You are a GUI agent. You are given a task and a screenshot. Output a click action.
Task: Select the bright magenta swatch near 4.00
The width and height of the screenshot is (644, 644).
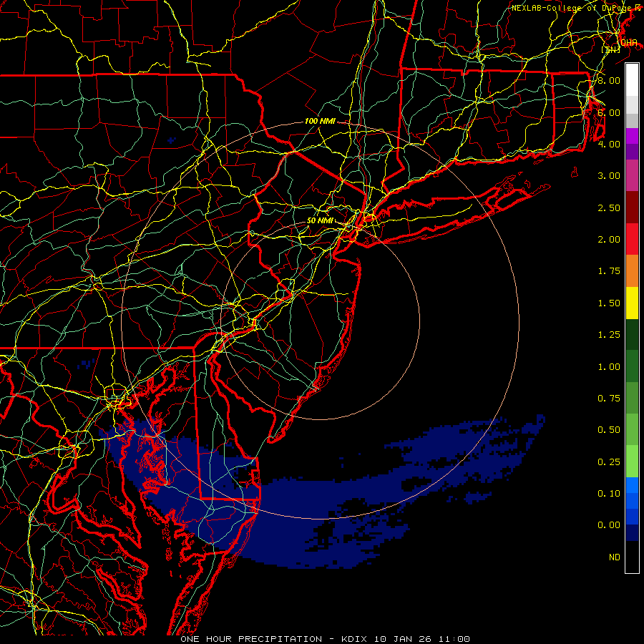tap(632, 136)
